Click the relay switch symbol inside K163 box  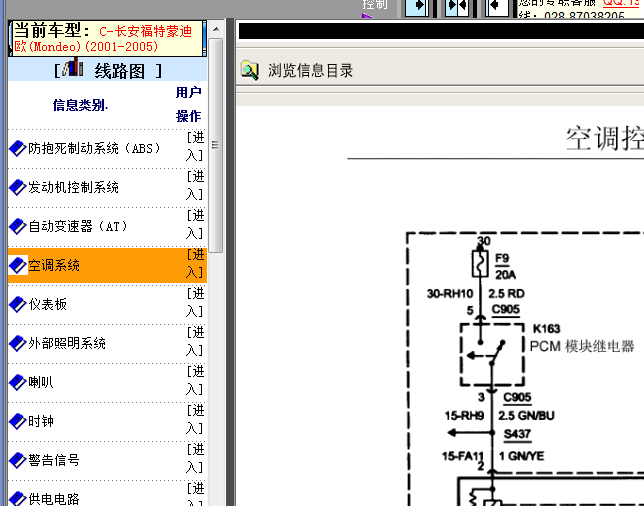pos(492,354)
